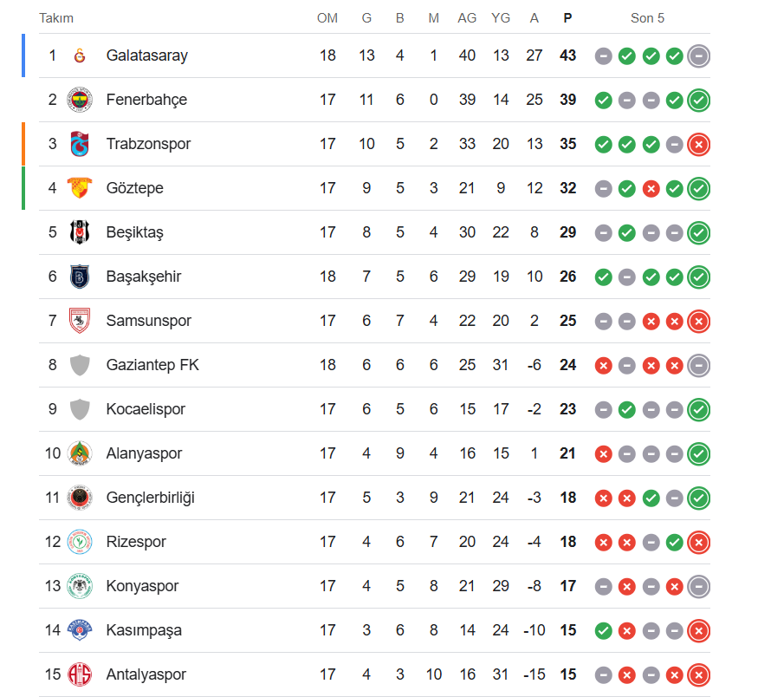Click the Galatasaray club logo
The height and width of the screenshot is (697, 784).
pos(80,55)
